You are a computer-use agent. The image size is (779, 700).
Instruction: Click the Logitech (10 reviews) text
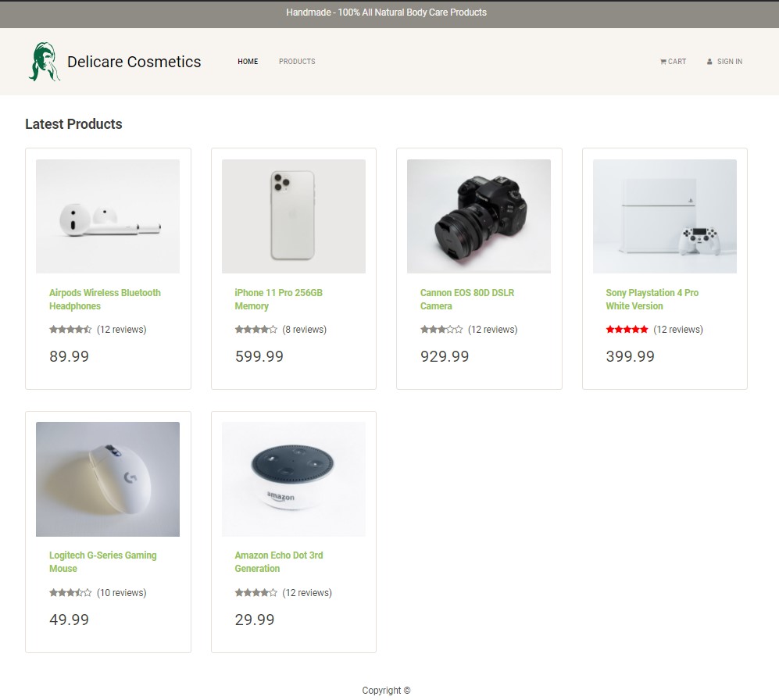[x=121, y=593]
